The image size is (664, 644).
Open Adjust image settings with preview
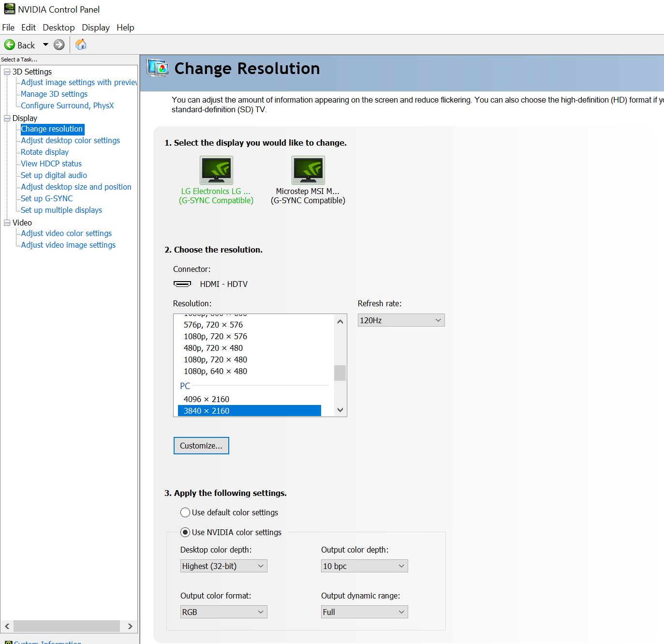click(79, 83)
